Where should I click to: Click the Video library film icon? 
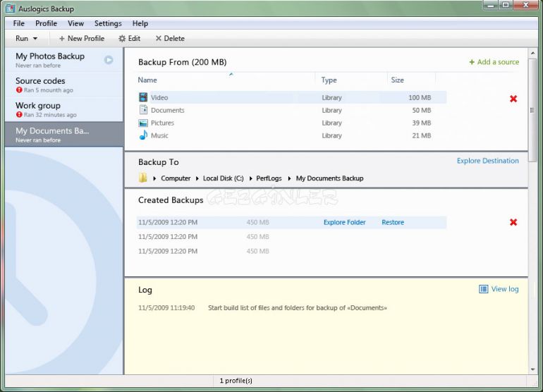click(143, 97)
